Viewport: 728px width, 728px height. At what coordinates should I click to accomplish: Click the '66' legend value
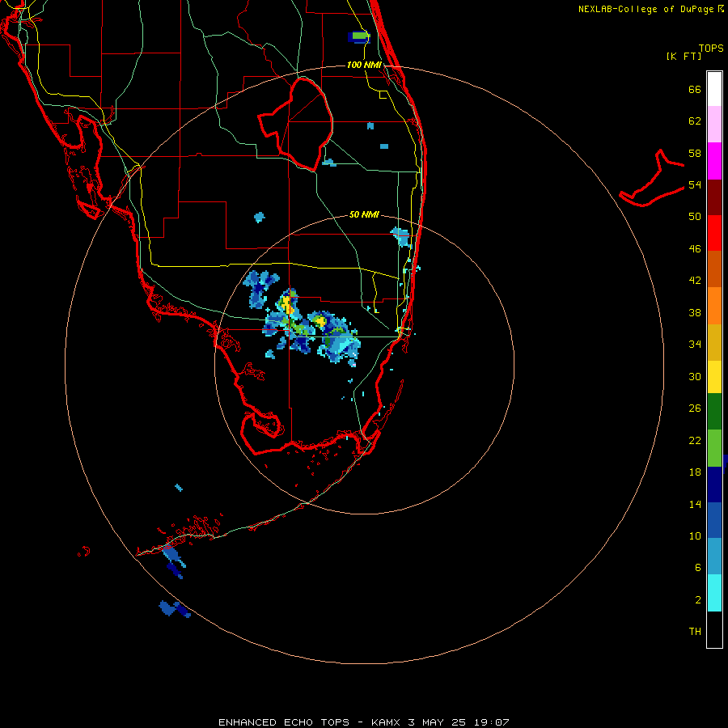pyautogui.click(x=695, y=89)
